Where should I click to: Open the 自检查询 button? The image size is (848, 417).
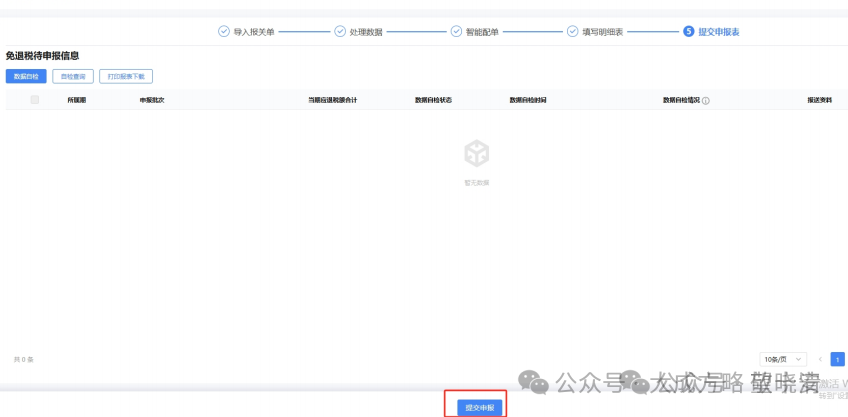coord(73,76)
